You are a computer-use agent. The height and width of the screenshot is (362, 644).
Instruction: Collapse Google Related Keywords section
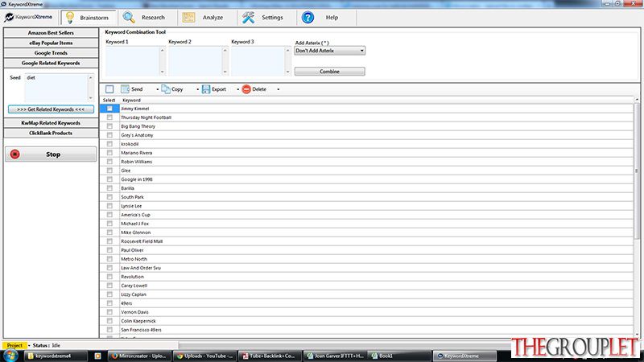coord(51,64)
